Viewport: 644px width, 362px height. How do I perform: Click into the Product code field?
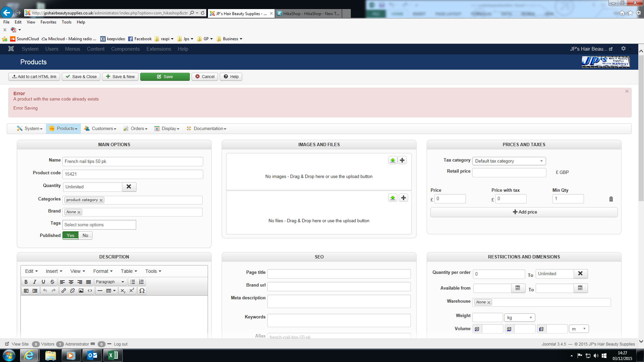(132, 174)
